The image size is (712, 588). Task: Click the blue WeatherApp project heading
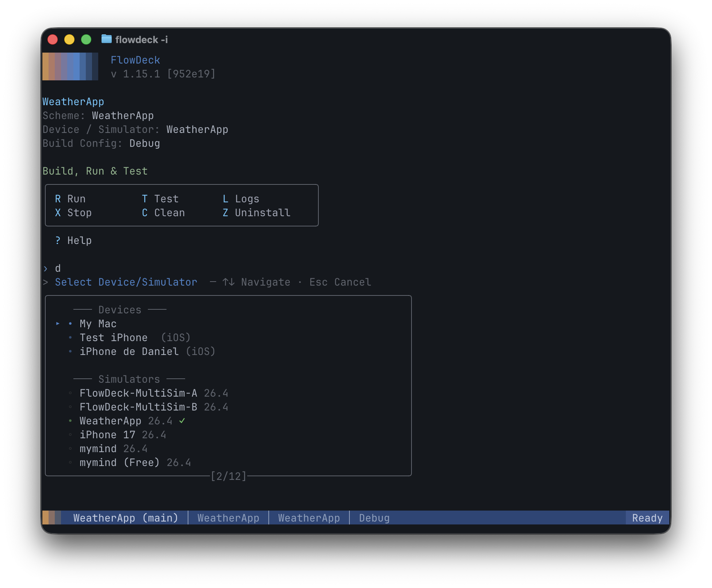point(73,102)
